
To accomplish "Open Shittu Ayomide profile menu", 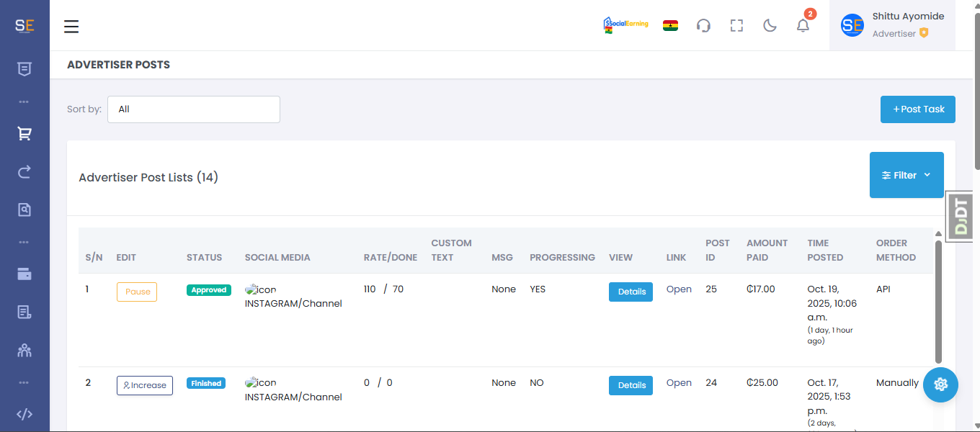I will 892,26.
